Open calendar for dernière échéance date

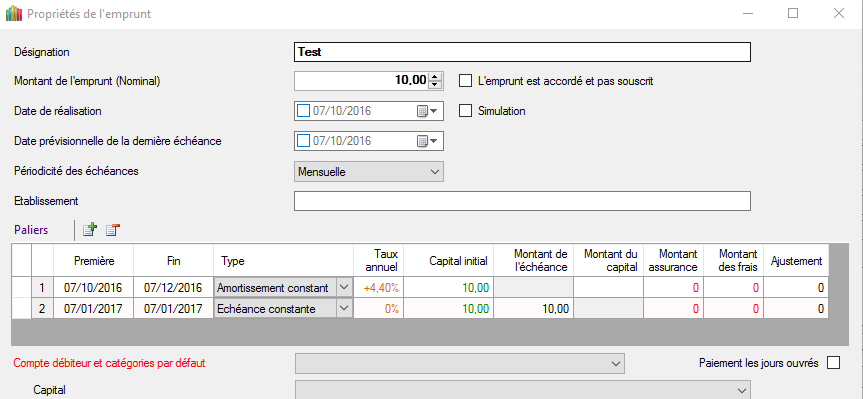click(x=427, y=141)
